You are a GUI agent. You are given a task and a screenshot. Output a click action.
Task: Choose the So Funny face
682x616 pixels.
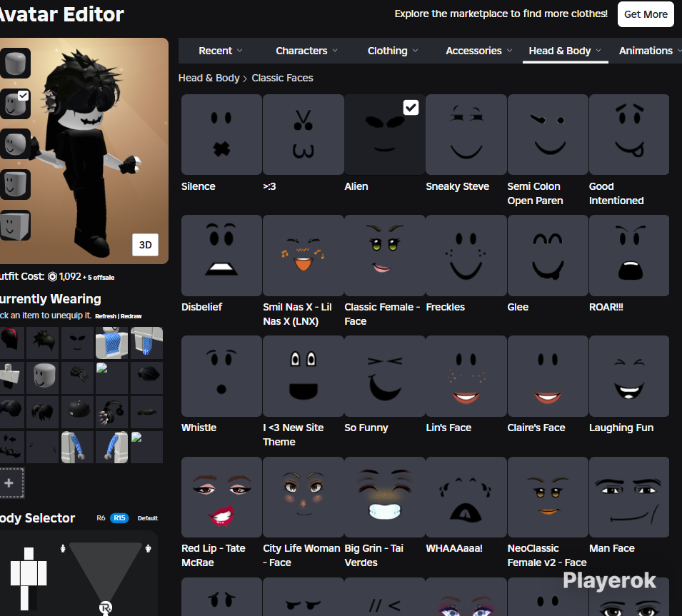(384, 376)
